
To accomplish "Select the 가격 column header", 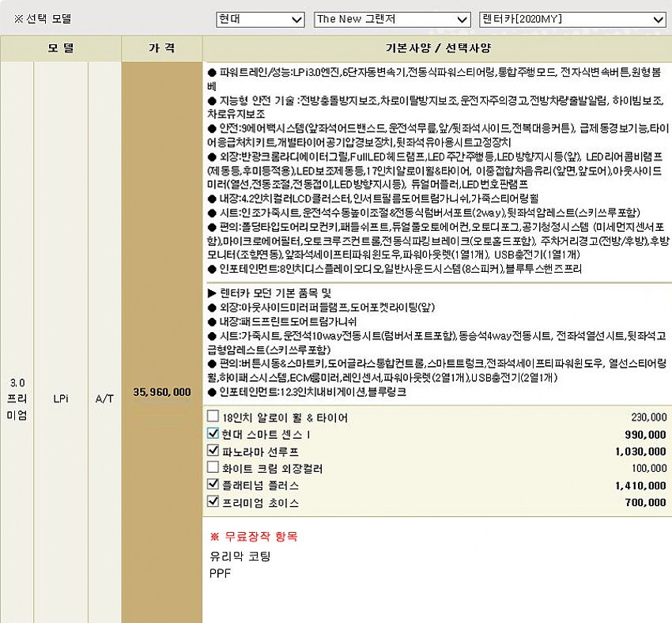I will coord(161,47).
